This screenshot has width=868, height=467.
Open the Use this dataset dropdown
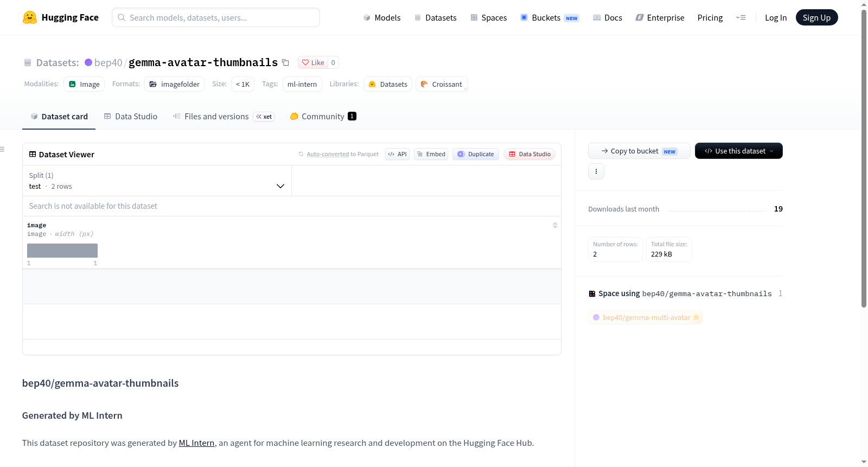(738, 151)
